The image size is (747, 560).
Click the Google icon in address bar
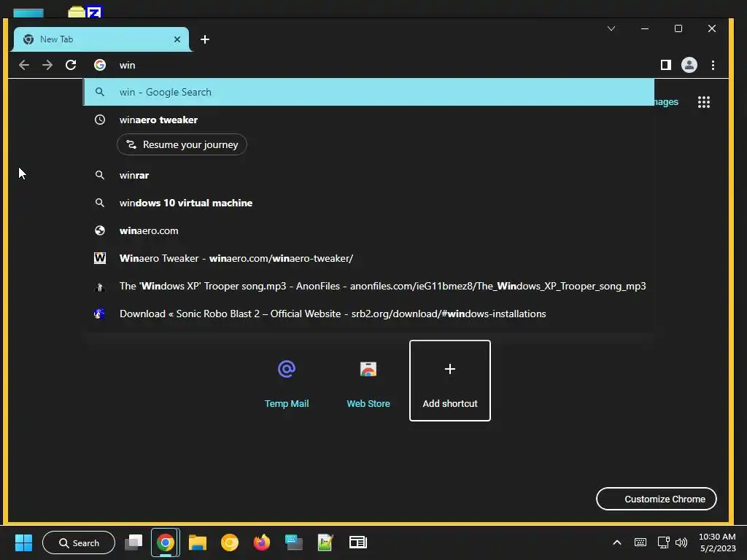point(99,65)
